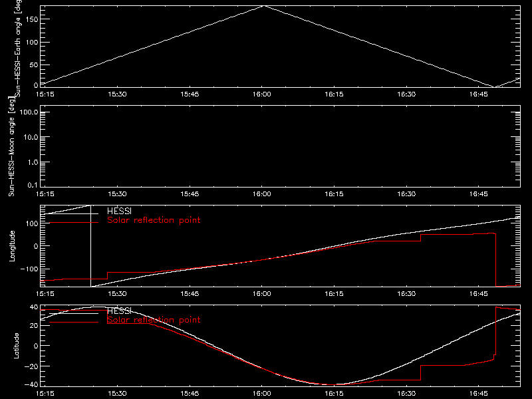The width and height of the screenshot is (532, 399).
Task: Click the Longitude y-axis label
Action: (x=12, y=246)
